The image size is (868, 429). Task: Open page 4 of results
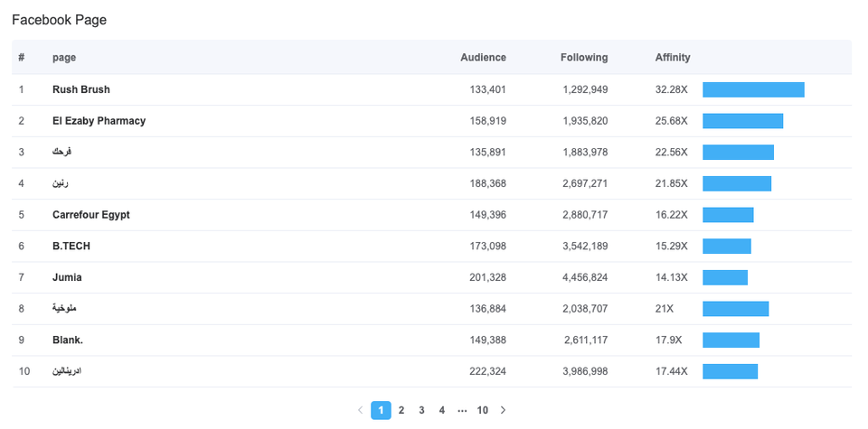[442, 410]
